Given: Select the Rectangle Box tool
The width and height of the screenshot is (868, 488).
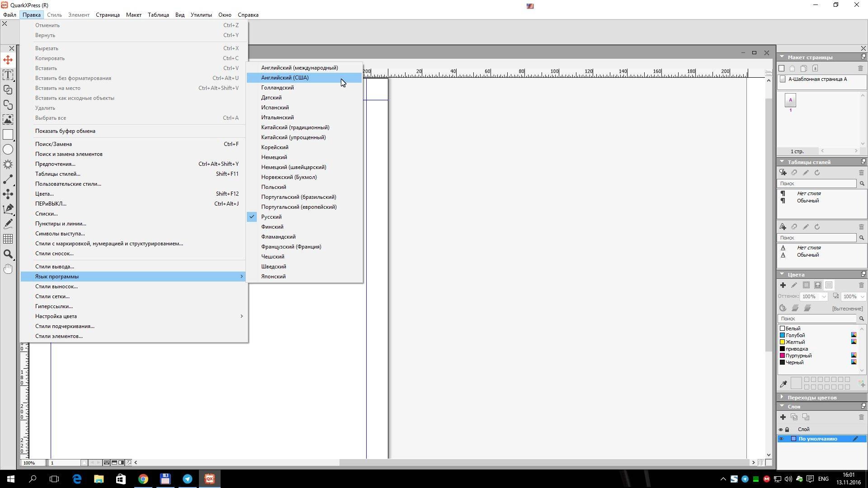Looking at the screenshot, I should point(8,135).
